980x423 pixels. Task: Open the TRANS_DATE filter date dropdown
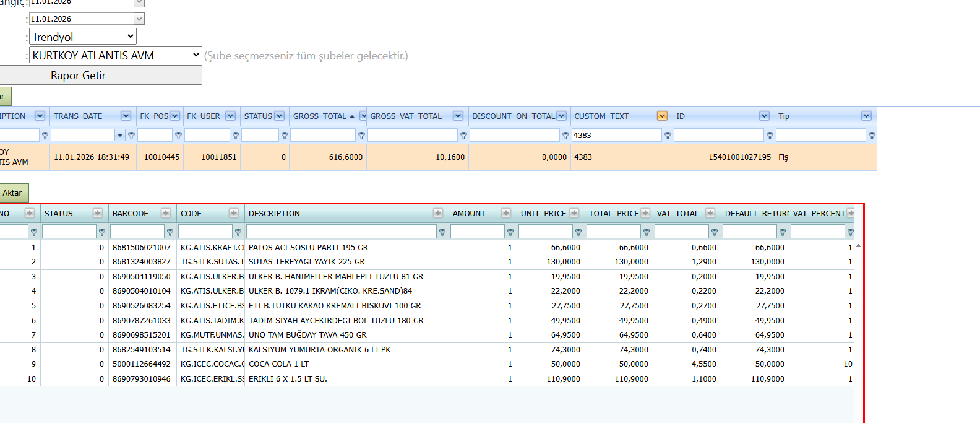(x=119, y=135)
